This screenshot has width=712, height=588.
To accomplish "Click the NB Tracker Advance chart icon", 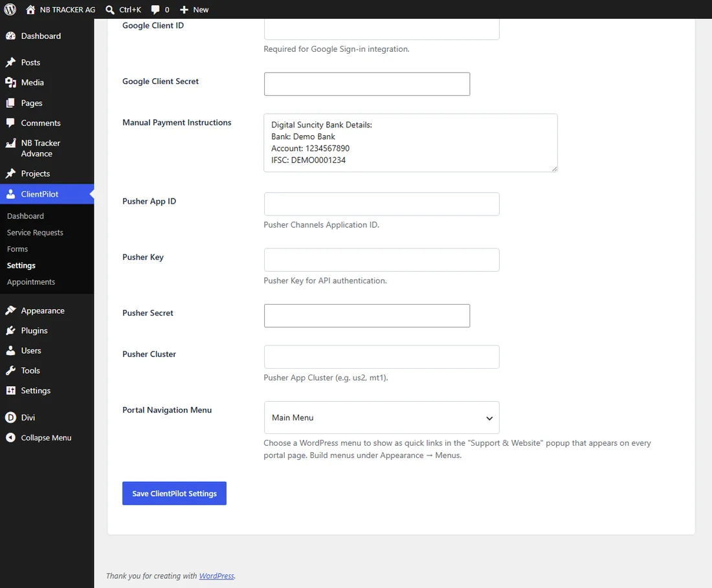I will click(x=11, y=144).
